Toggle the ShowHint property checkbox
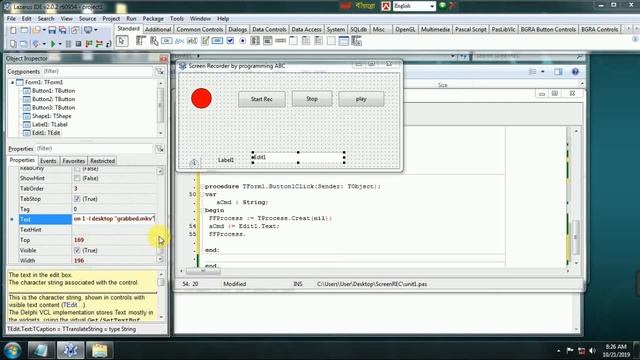This screenshot has width=640, height=360. 77,178
